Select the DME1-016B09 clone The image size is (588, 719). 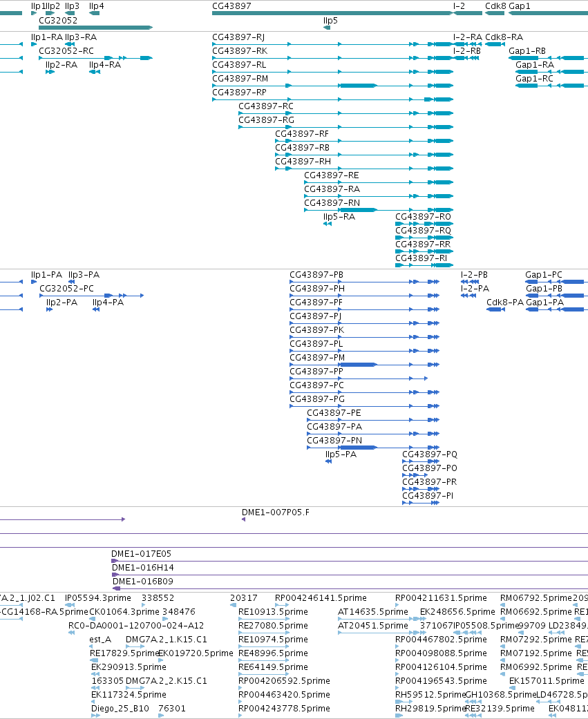[350, 588]
